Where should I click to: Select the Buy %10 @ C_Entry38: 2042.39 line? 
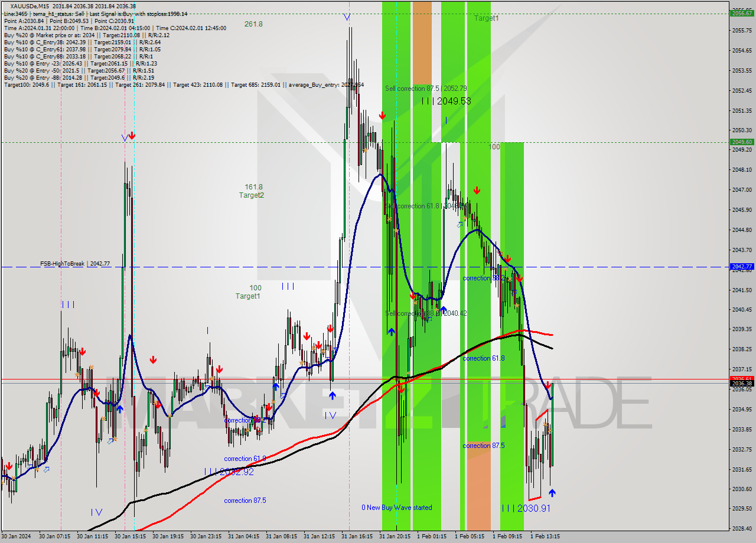point(82,42)
